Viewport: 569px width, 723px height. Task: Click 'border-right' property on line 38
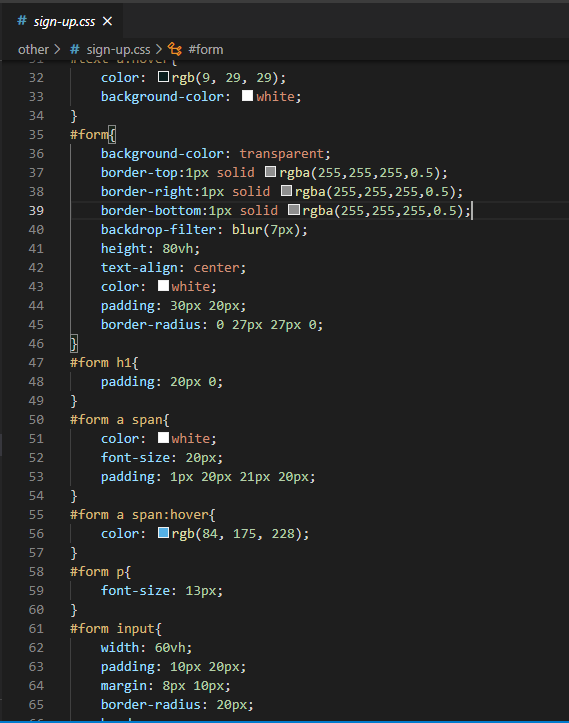coord(147,191)
